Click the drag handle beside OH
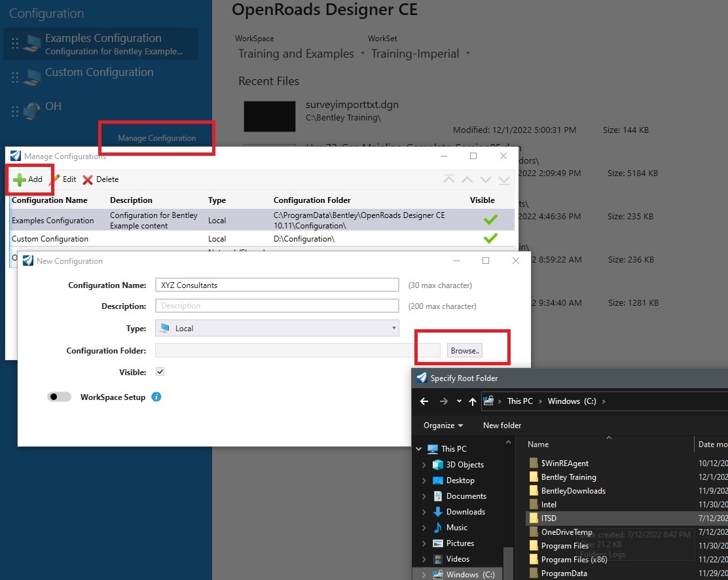 (15, 111)
